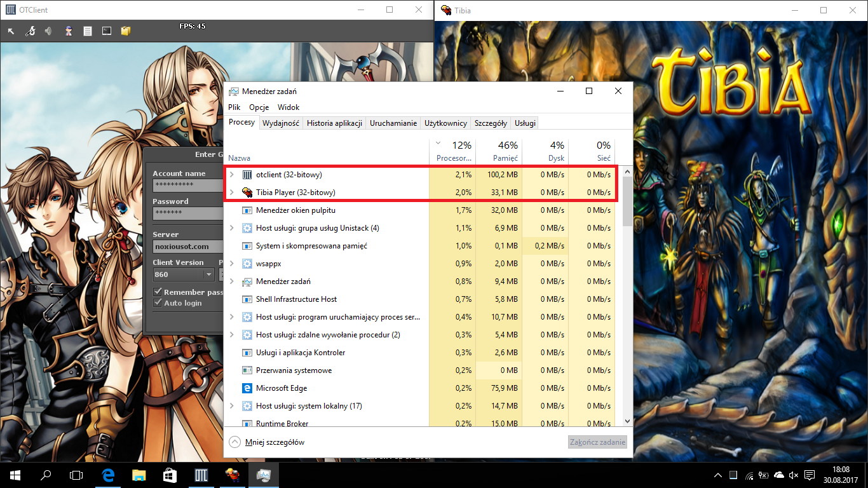The width and height of the screenshot is (868, 488).
Task: Open File Explorer from the taskbar
Action: point(140,475)
